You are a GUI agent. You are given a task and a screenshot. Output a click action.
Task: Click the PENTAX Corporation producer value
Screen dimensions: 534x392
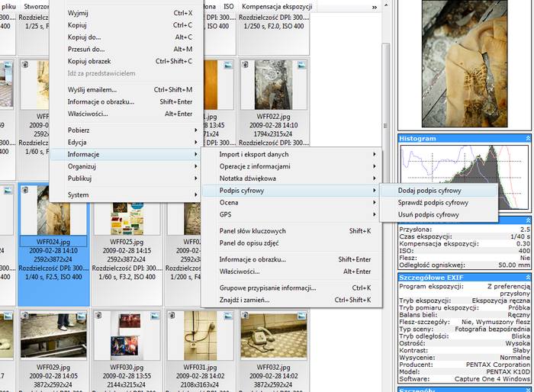pos(497,365)
